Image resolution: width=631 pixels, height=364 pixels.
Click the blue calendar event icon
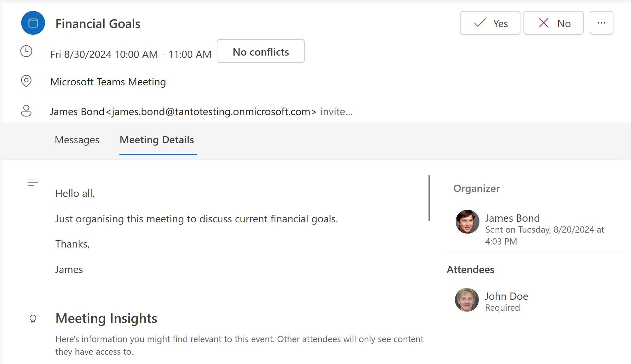[x=33, y=23]
